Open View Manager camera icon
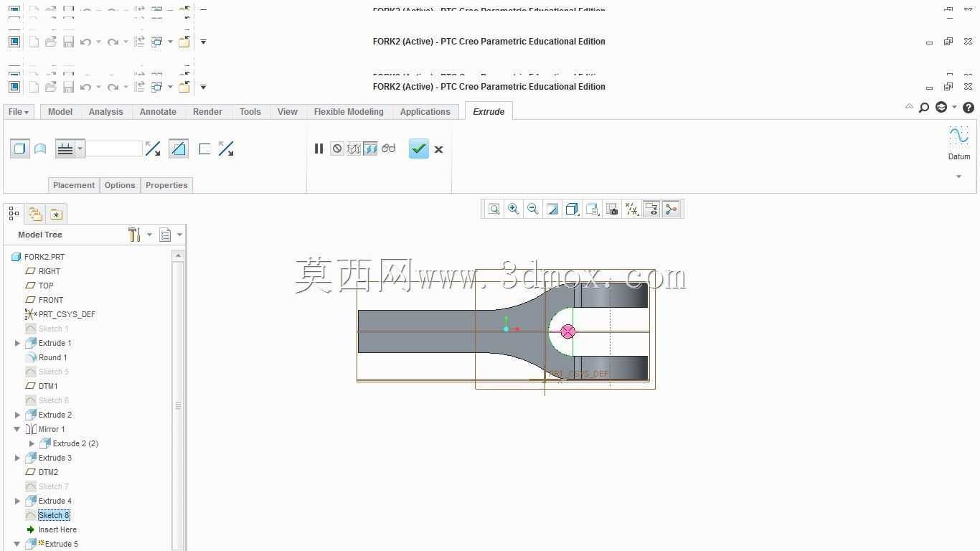The image size is (980, 551). (612, 209)
